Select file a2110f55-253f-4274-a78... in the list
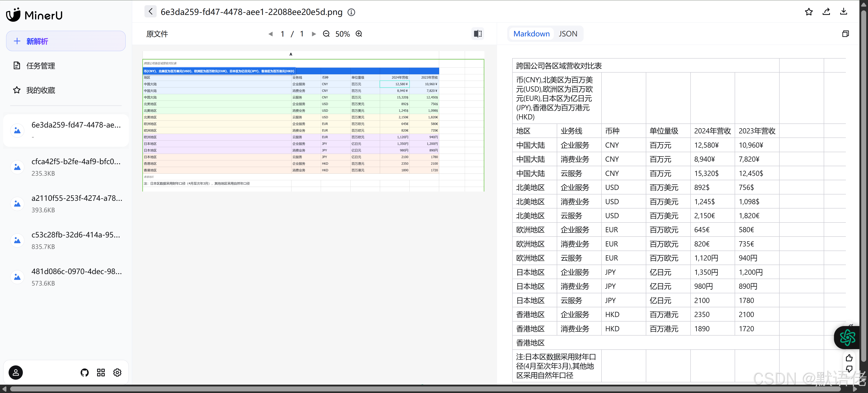The width and height of the screenshot is (868, 393). [x=66, y=204]
